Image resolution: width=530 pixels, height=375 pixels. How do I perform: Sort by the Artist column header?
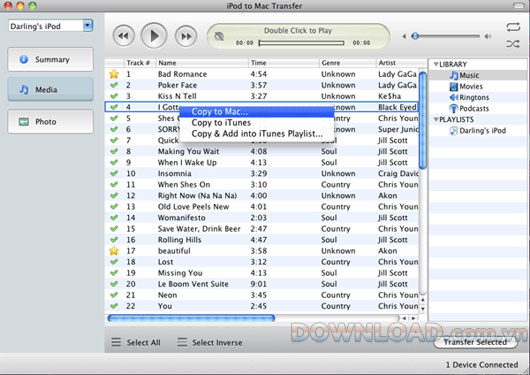(x=401, y=63)
